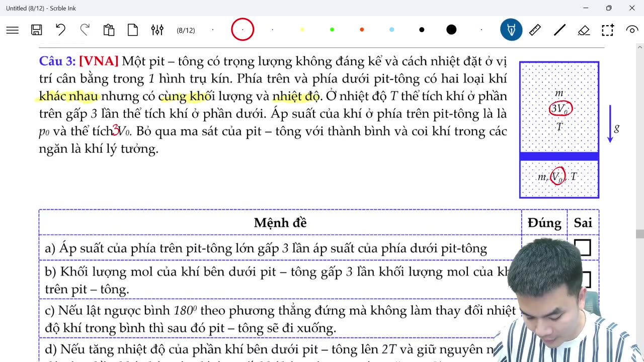Undo the last ink stroke

[x=60, y=30]
